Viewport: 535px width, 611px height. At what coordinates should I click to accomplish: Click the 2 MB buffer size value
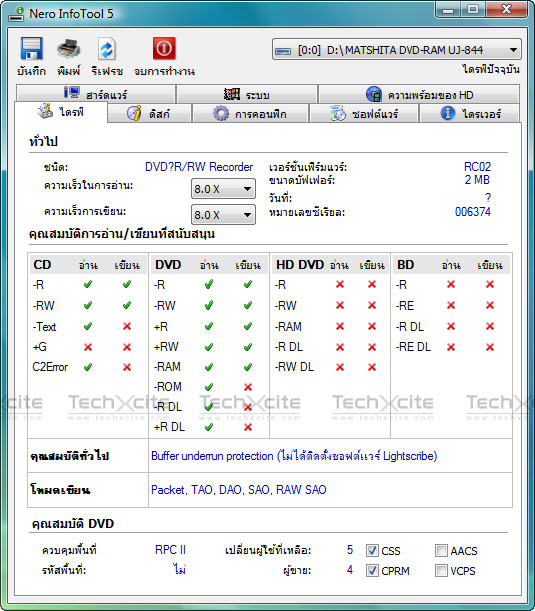pyautogui.click(x=477, y=180)
